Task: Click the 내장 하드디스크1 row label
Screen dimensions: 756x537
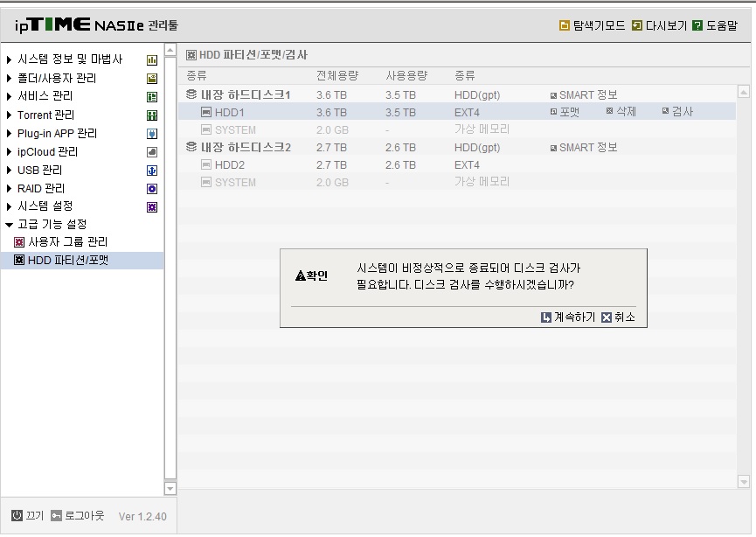Action: [x=246, y=94]
